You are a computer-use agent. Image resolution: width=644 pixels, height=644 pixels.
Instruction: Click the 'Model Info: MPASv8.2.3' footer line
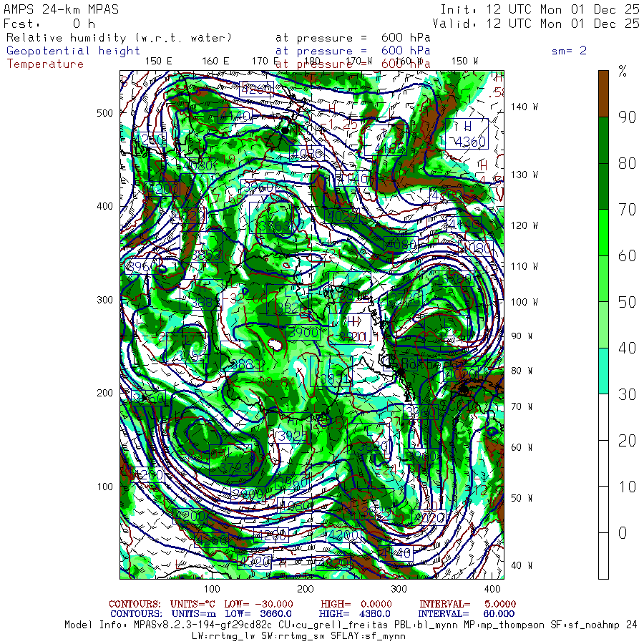tap(351, 625)
